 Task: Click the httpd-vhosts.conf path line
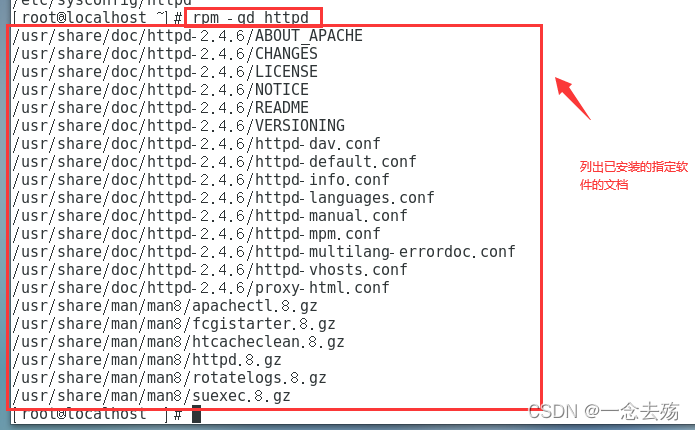[210, 270]
